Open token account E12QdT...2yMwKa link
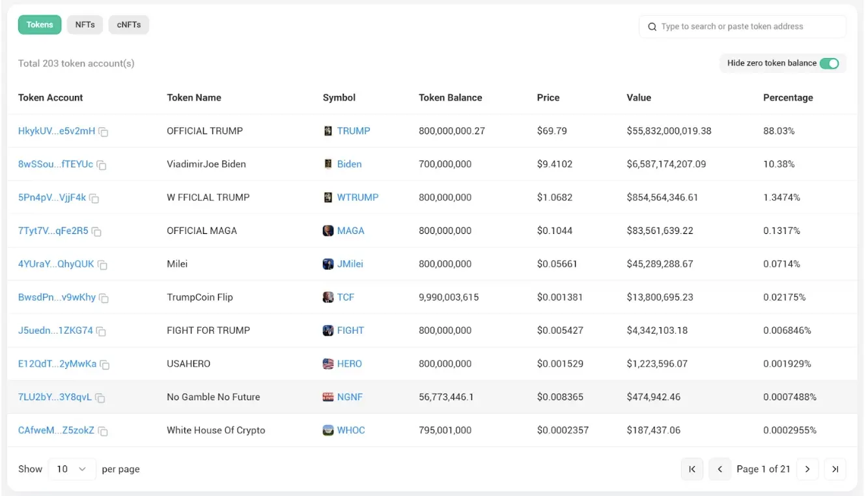This screenshot has width=868, height=496. 57,364
